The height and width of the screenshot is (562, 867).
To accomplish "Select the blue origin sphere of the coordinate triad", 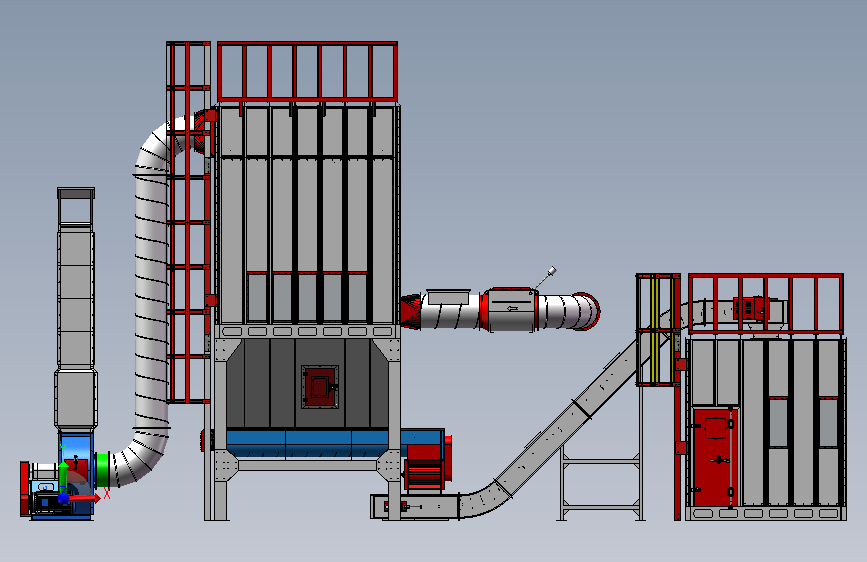I will [x=64, y=499].
